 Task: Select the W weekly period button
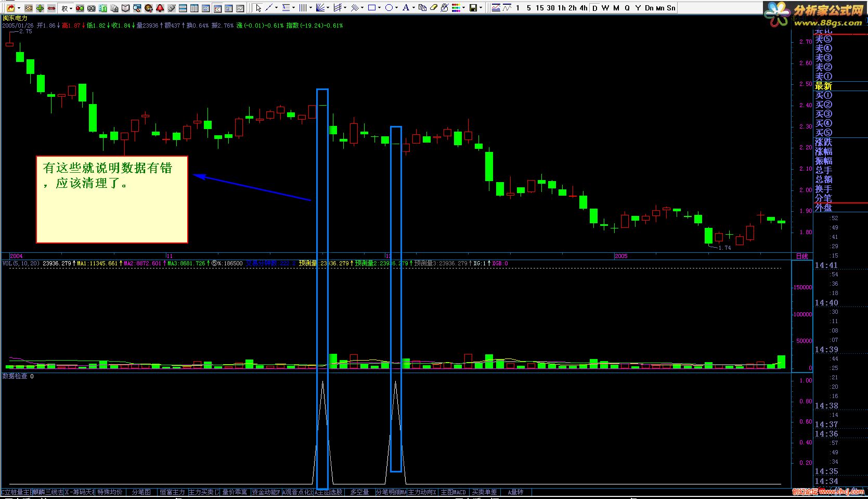tap(605, 8)
